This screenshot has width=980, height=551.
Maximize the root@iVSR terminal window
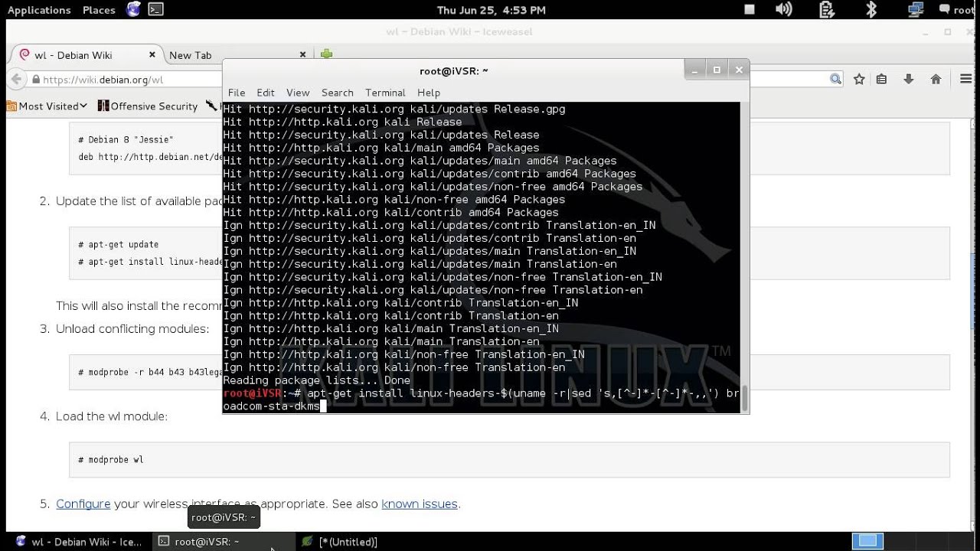[x=717, y=70]
